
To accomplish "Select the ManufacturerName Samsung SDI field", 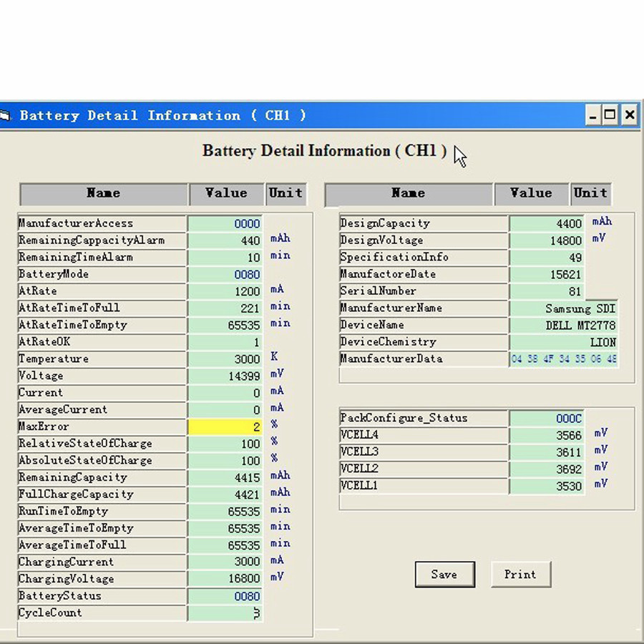I will [563, 308].
